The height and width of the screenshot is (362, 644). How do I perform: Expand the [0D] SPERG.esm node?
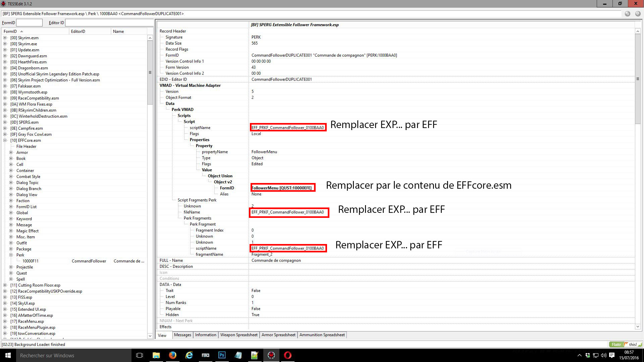click(x=5, y=122)
